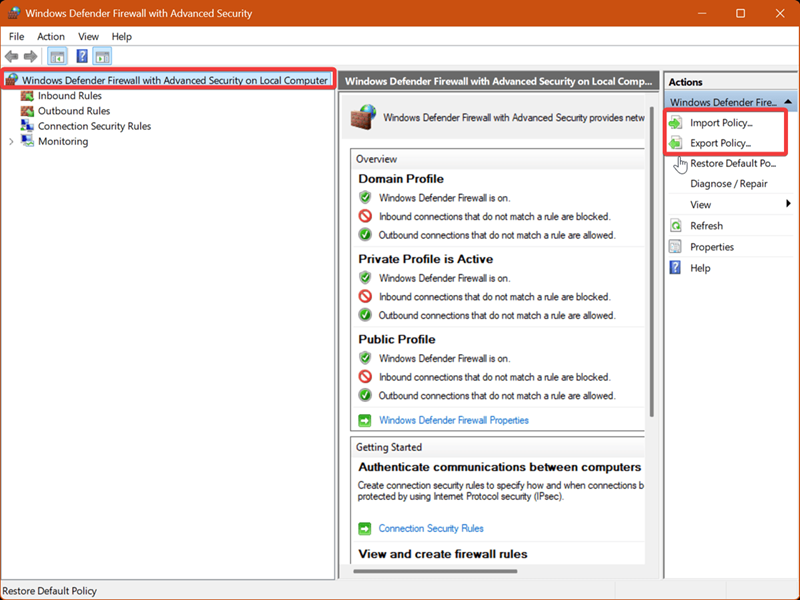Open the View submenu arrow in Actions
The image size is (800, 600).
coord(788,204)
